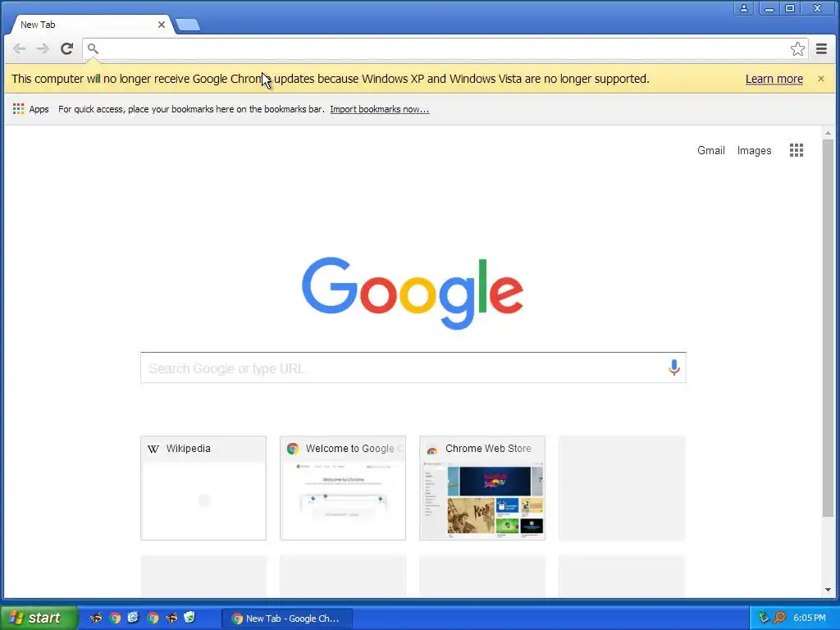
Task: Click the magnifier icon in system tray
Action: coord(779,618)
